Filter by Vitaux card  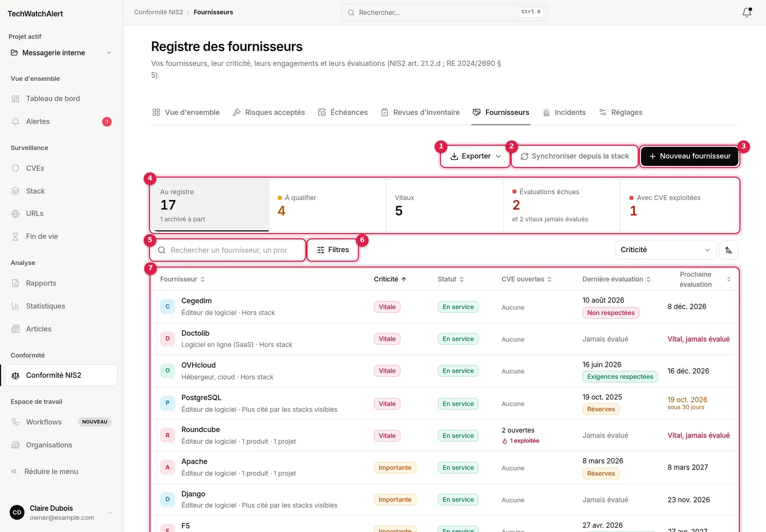[444, 205]
